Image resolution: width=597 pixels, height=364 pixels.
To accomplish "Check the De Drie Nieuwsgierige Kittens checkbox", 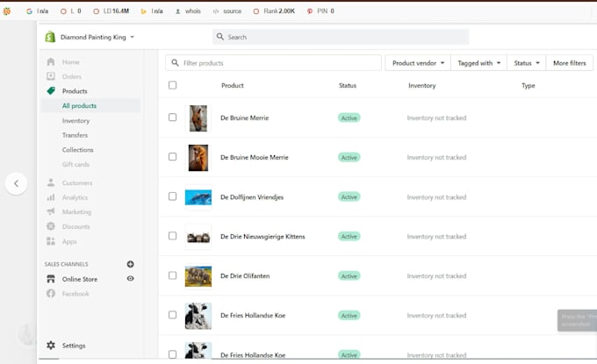I will [x=172, y=236].
